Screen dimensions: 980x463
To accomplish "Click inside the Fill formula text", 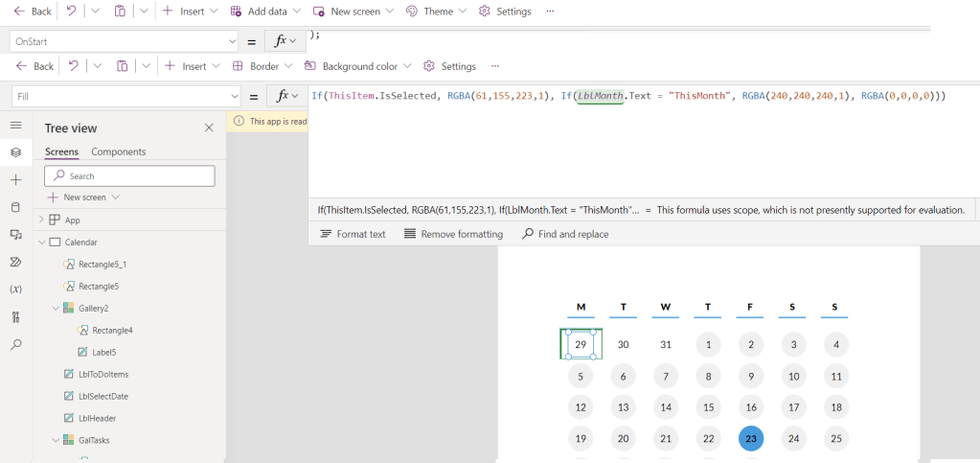I will click(x=628, y=97).
